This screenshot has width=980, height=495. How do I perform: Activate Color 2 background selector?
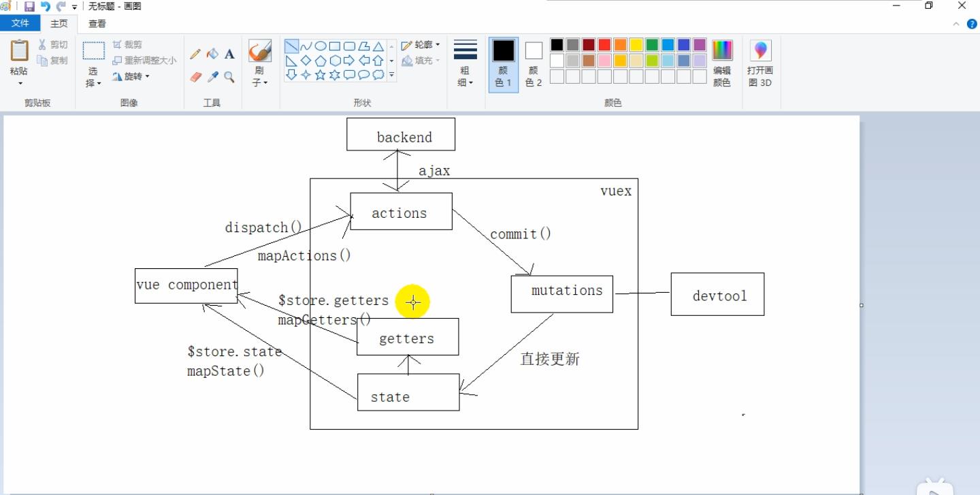click(x=534, y=64)
